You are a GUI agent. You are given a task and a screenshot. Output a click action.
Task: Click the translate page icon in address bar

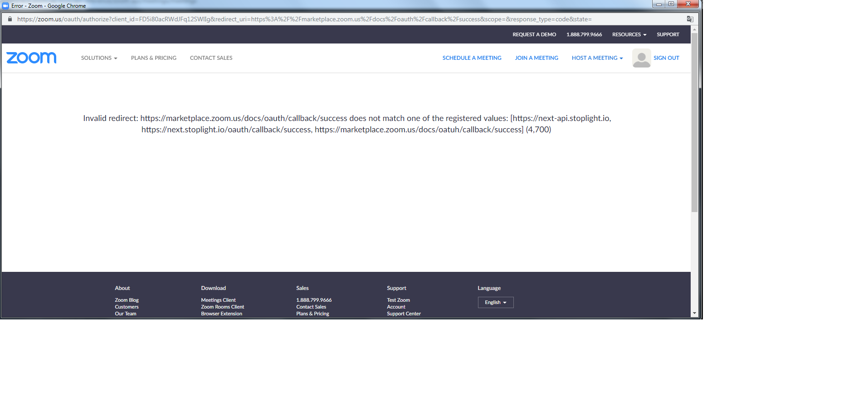690,19
